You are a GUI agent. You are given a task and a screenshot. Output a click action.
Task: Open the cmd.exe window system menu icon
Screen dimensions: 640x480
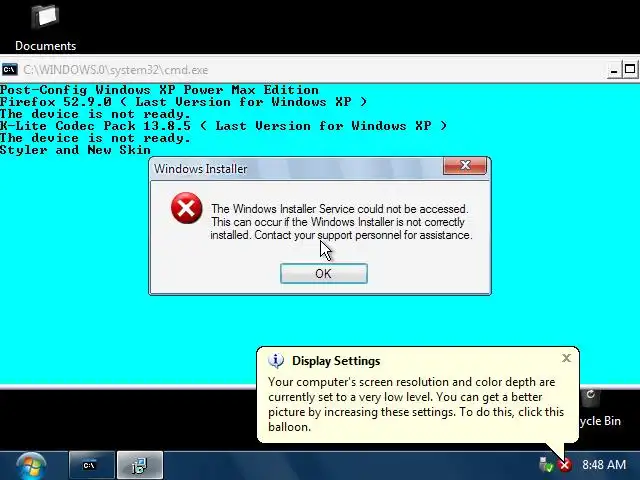pos(9,69)
